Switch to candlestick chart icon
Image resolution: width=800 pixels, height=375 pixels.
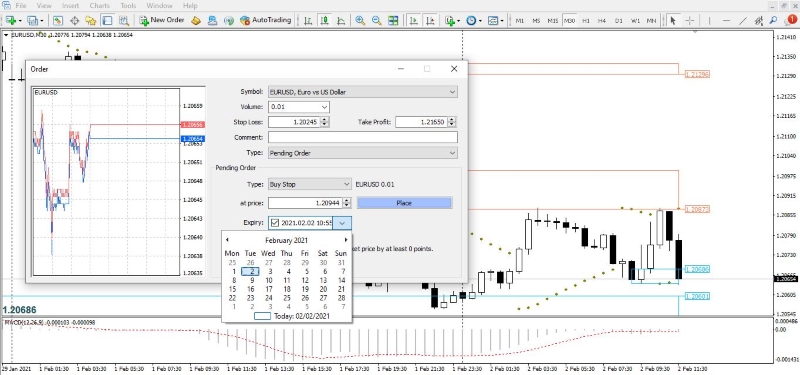(324, 20)
